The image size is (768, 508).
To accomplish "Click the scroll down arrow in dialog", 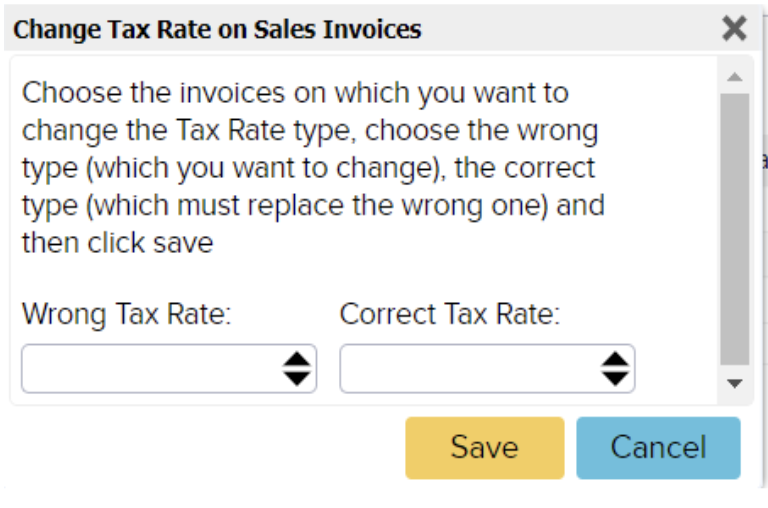I will (735, 384).
